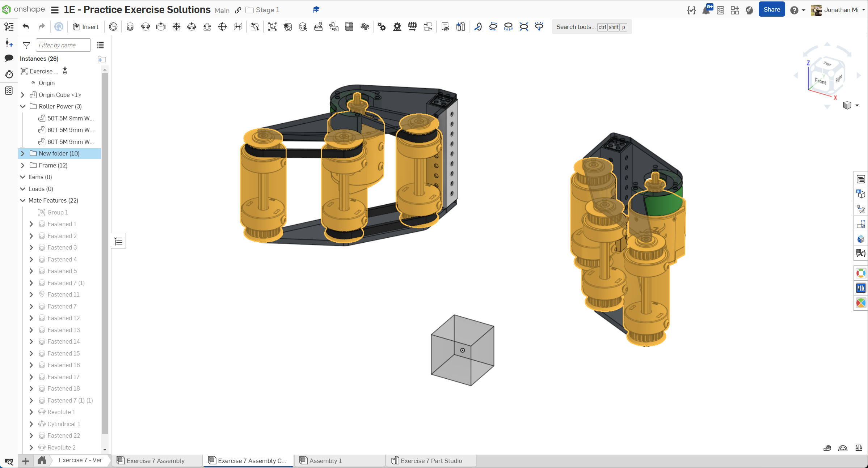This screenshot has width=868, height=468.
Task: Select the Fastened mate tool
Action: coord(130,27)
